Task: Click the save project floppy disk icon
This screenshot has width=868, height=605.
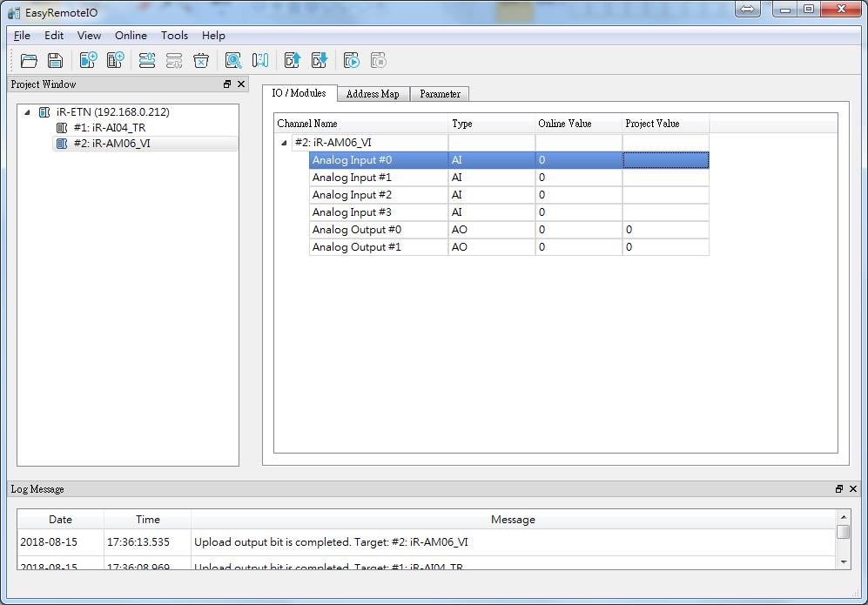Action: [55, 60]
